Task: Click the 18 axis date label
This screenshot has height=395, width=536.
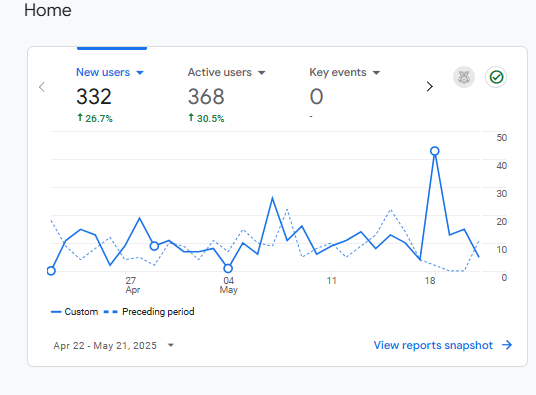Action: [430, 281]
